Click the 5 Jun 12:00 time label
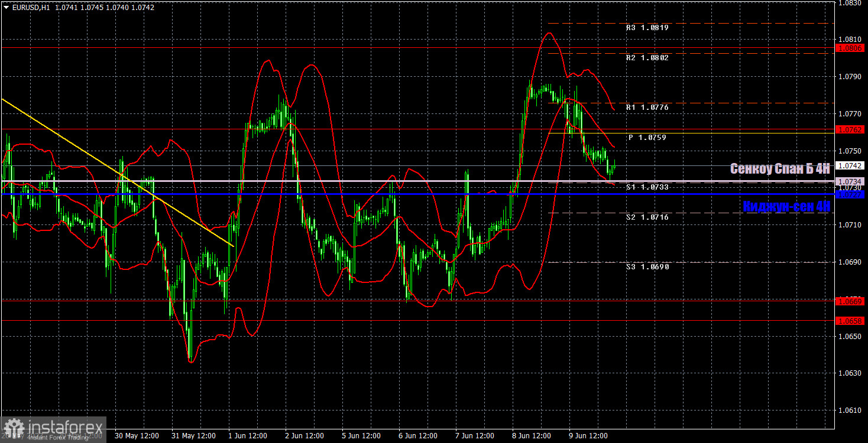Screen dimensions: 868x443 [362, 436]
